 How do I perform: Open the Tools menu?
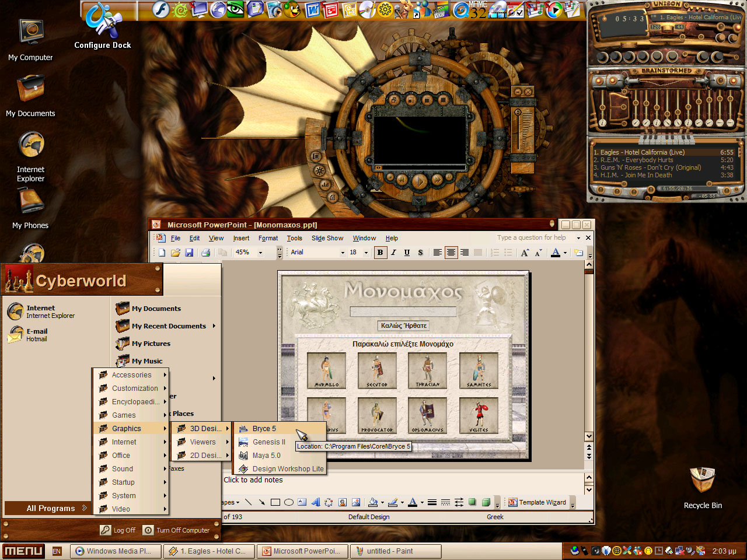point(294,238)
